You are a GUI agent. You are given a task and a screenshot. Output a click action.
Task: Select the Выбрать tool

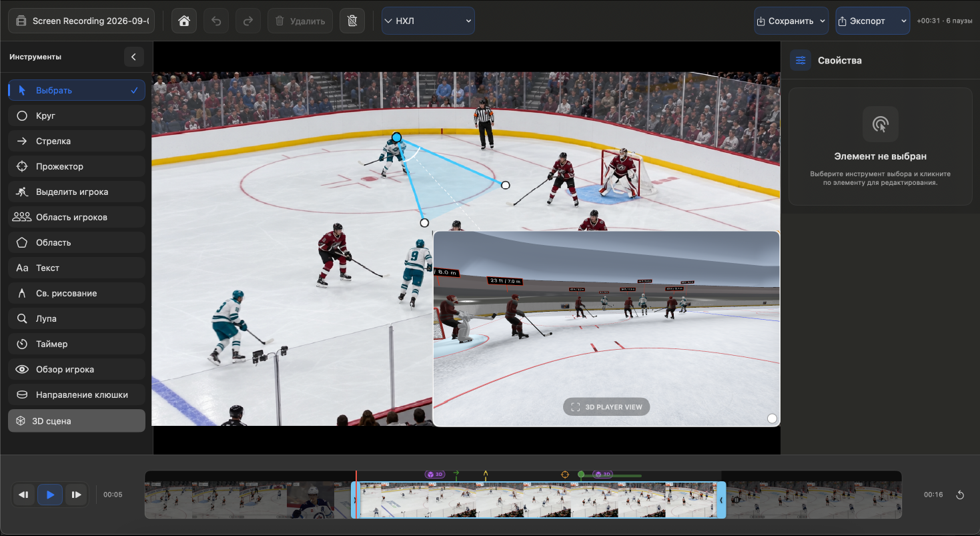point(77,90)
